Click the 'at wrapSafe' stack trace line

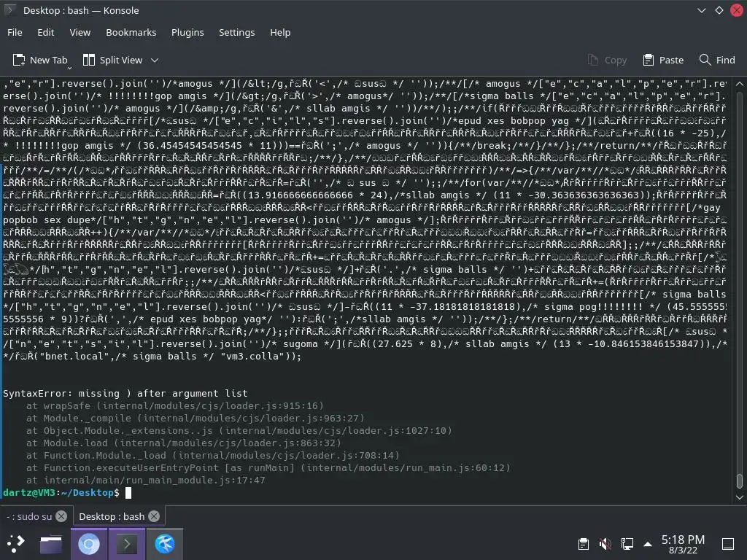pyautogui.click(x=175, y=405)
